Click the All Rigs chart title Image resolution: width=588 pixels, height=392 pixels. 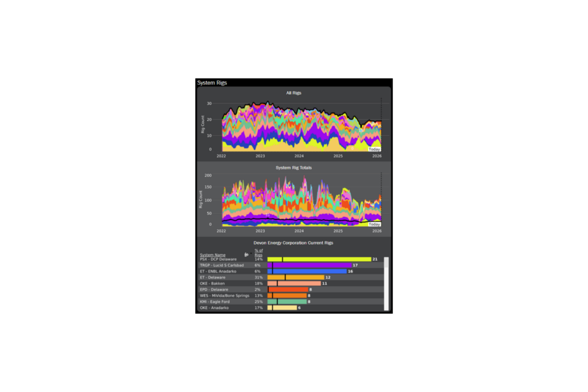[x=293, y=93]
